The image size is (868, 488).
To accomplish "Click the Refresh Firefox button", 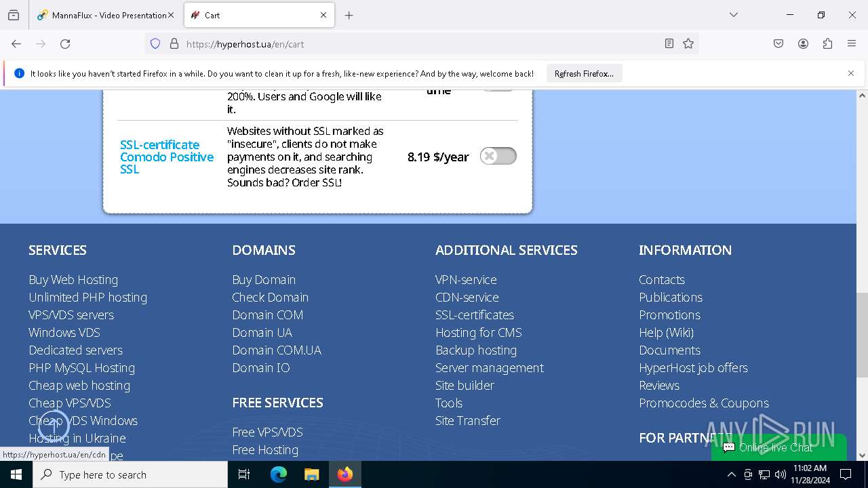I will tap(584, 74).
